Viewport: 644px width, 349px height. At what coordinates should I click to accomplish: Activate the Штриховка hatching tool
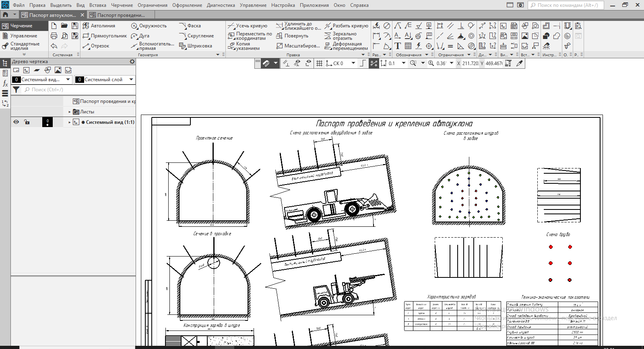(196, 46)
